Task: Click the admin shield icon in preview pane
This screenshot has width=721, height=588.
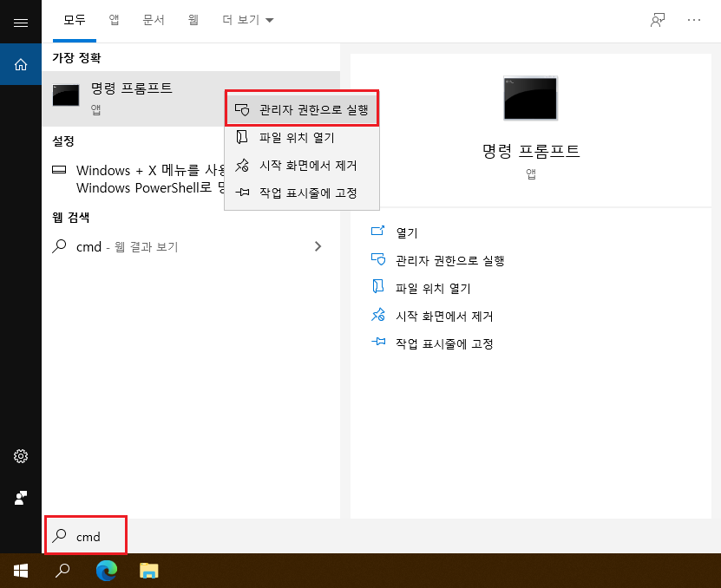Action: 378,259
